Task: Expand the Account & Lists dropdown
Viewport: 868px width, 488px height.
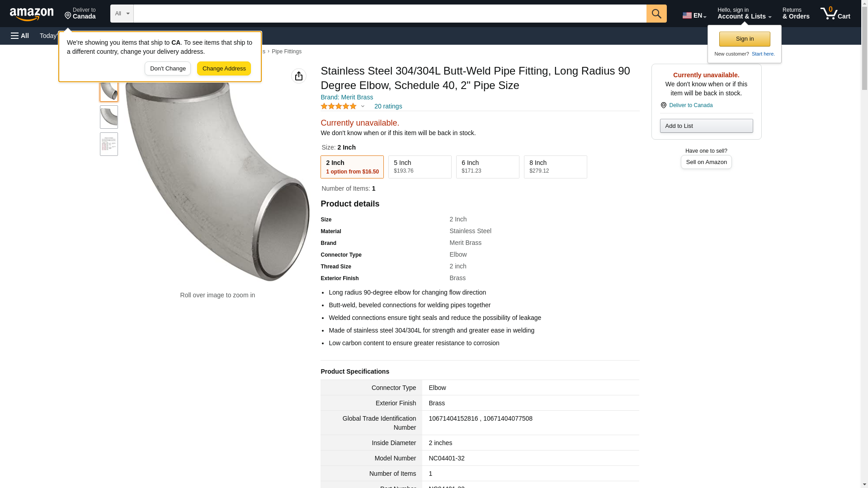Action: pos(744,14)
